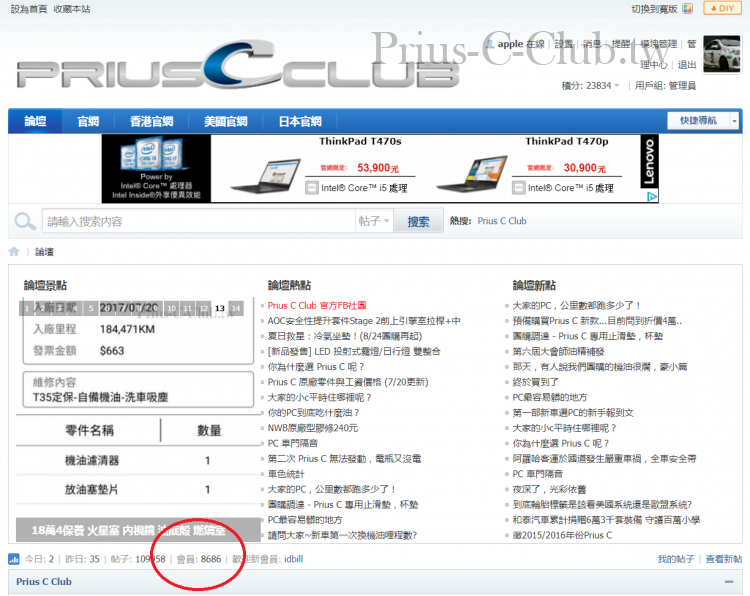Open the 夏日救星：冷氣坐墊 thread

click(x=344, y=336)
